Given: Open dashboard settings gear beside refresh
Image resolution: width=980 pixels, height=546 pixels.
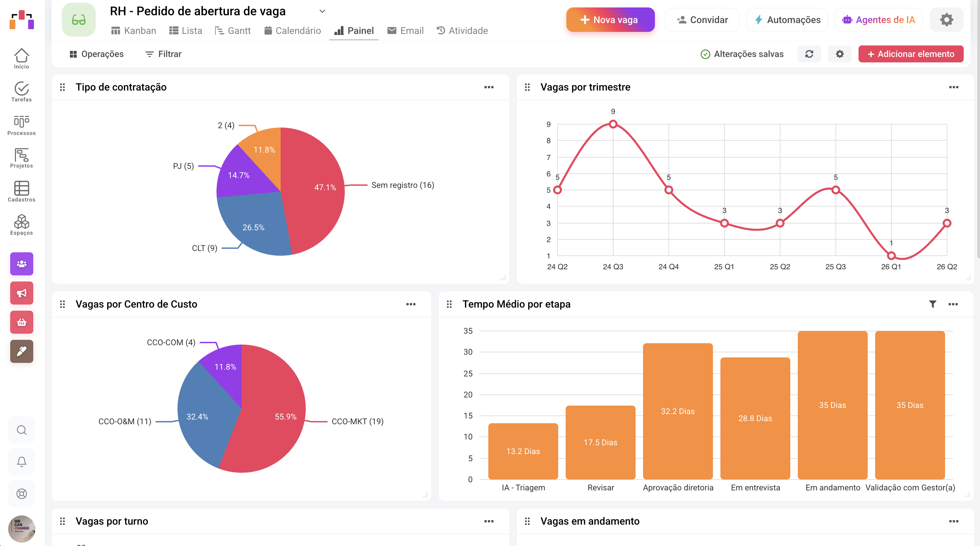Looking at the screenshot, I should (x=840, y=54).
